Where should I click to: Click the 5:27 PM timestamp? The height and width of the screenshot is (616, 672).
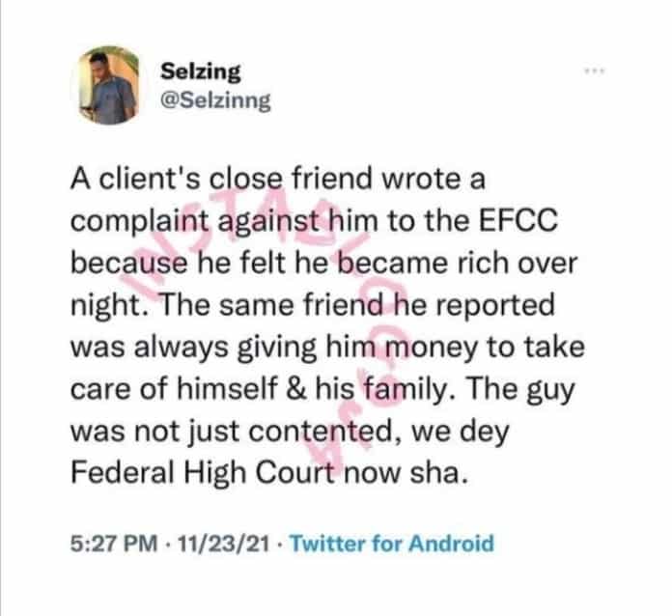coord(114,544)
